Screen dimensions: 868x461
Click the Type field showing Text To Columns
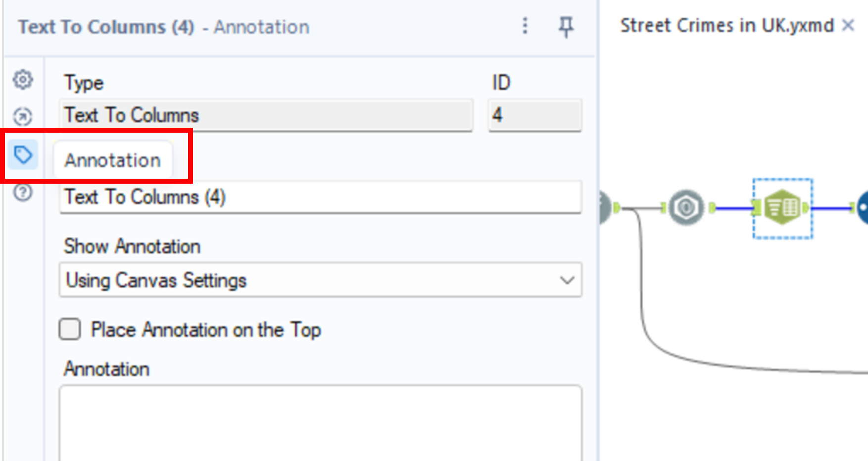pyautogui.click(x=266, y=115)
